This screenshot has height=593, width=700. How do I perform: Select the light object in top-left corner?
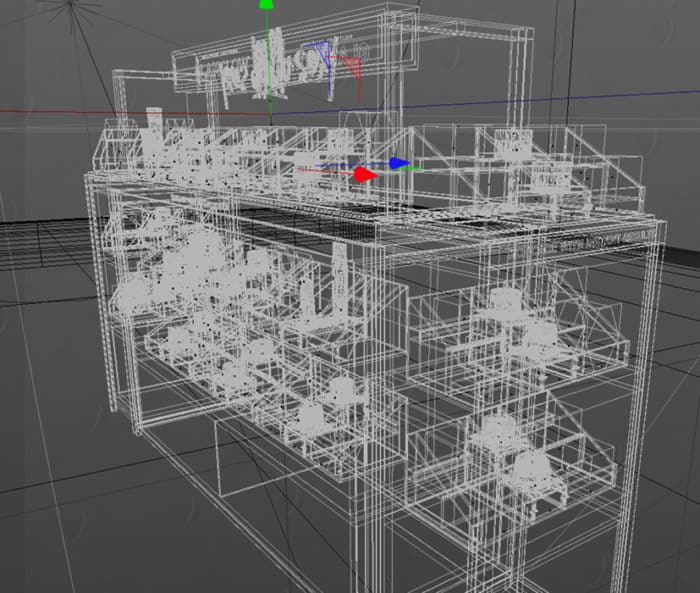coord(72,12)
